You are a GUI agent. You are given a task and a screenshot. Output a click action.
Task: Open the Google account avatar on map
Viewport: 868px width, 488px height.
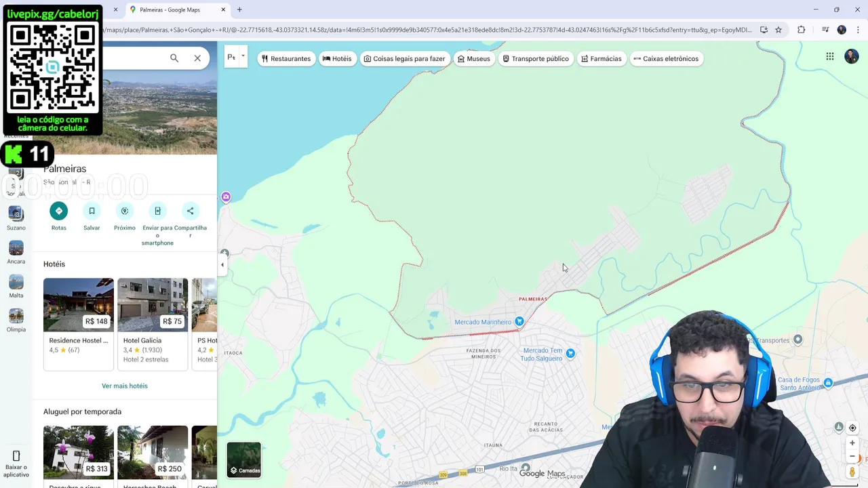(852, 56)
